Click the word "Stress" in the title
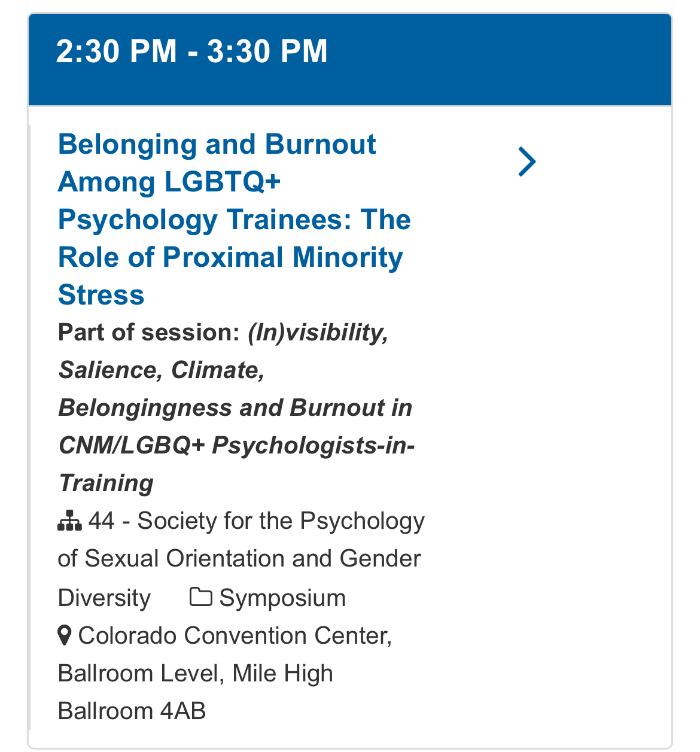Screen dimensions: 700x752 coord(101,296)
